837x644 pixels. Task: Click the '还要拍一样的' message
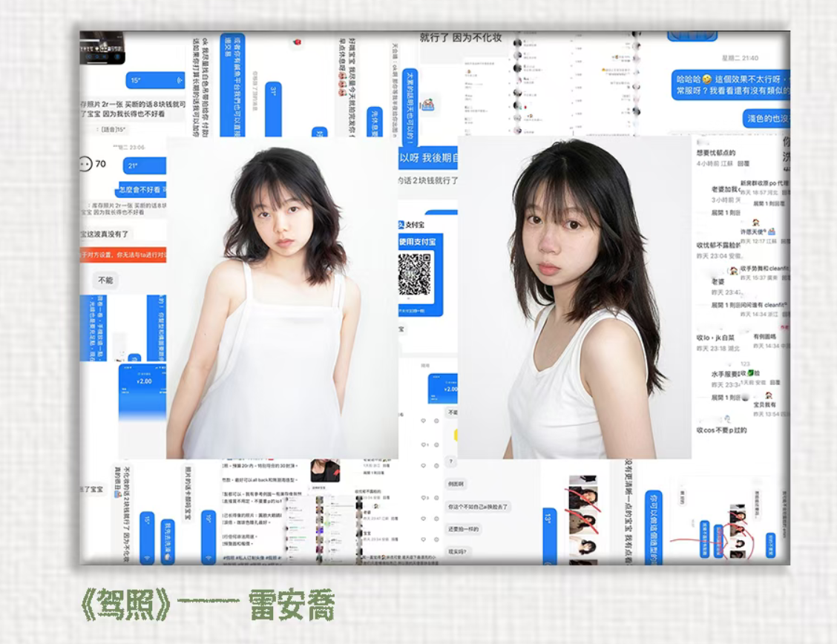tap(463, 529)
